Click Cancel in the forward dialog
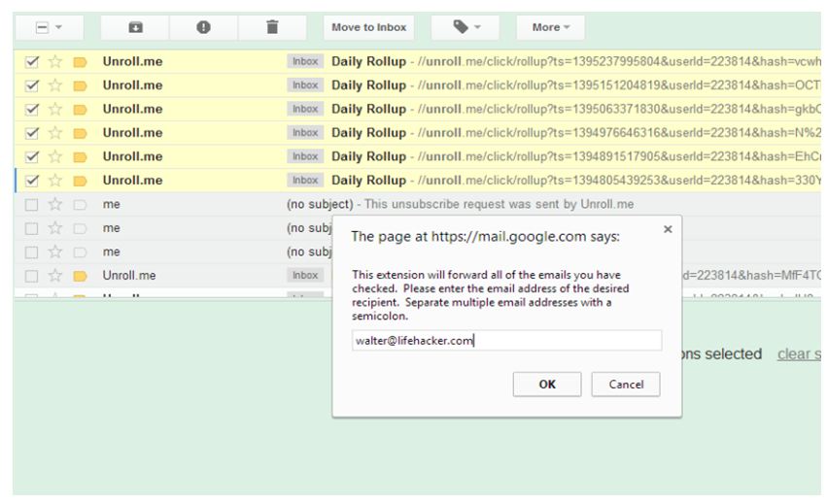828x504 pixels. click(x=626, y=385)
